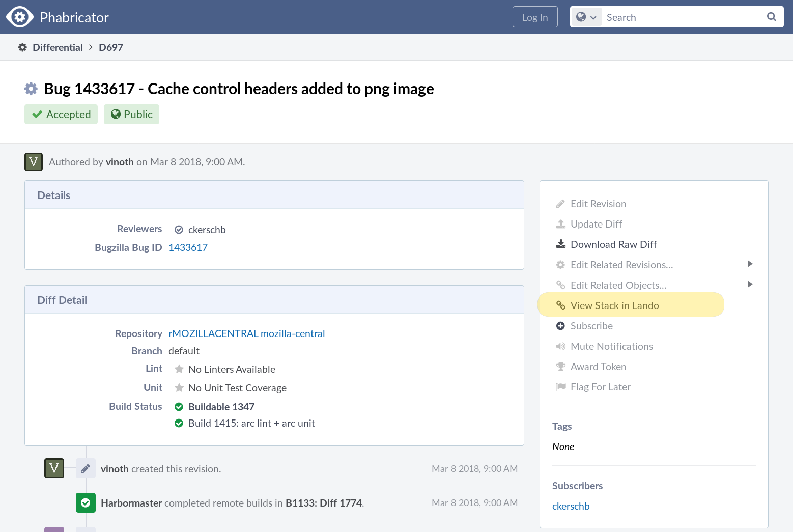Viewport: 793px width, 532px height.
Task: Click the Build 1415 green check icon
Action: tap(179, 423)
